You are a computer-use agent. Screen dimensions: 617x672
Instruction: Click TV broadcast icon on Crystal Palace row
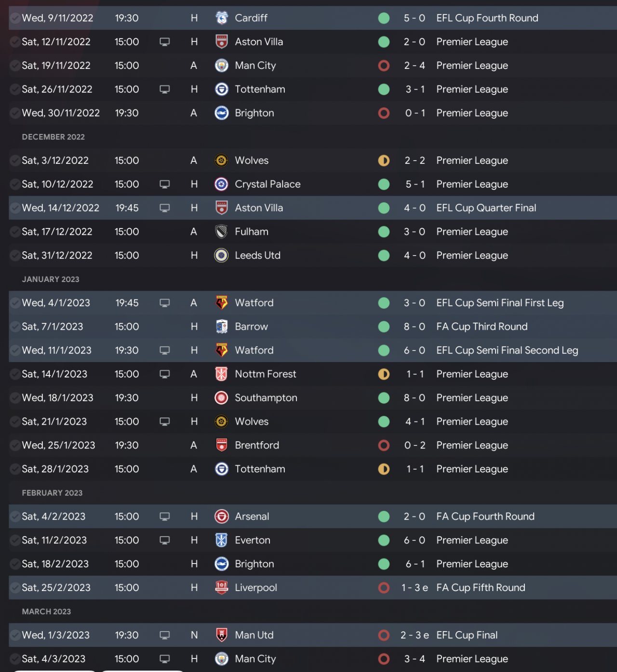pyautogui.click(x=164, y=184)
